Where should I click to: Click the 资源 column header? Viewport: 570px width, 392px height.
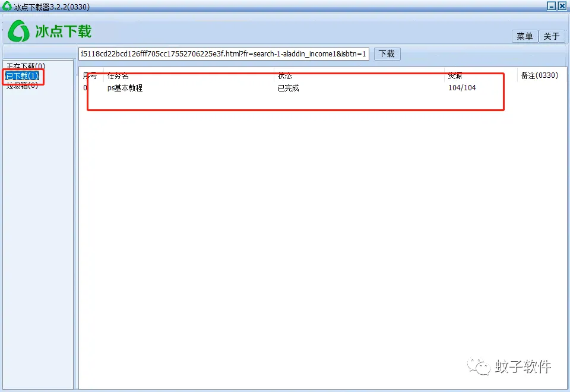click(455, 75)
